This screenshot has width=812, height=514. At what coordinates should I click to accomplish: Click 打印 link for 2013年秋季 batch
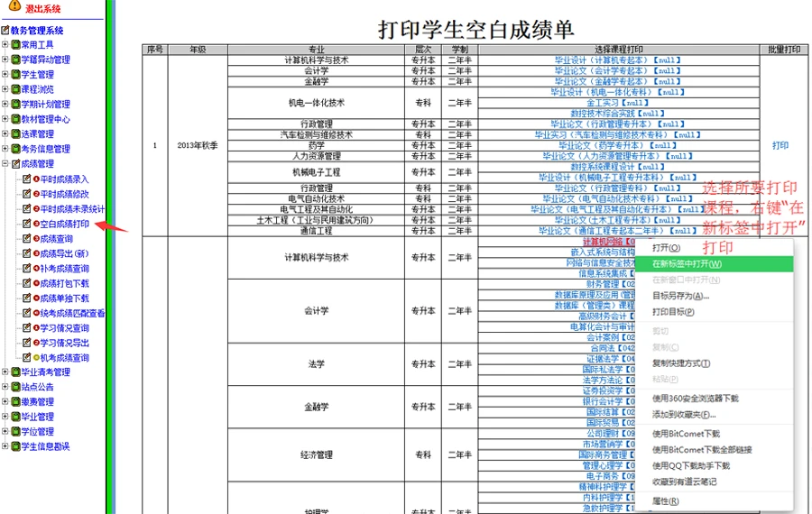pyautogui.click(x=780, y=145)
